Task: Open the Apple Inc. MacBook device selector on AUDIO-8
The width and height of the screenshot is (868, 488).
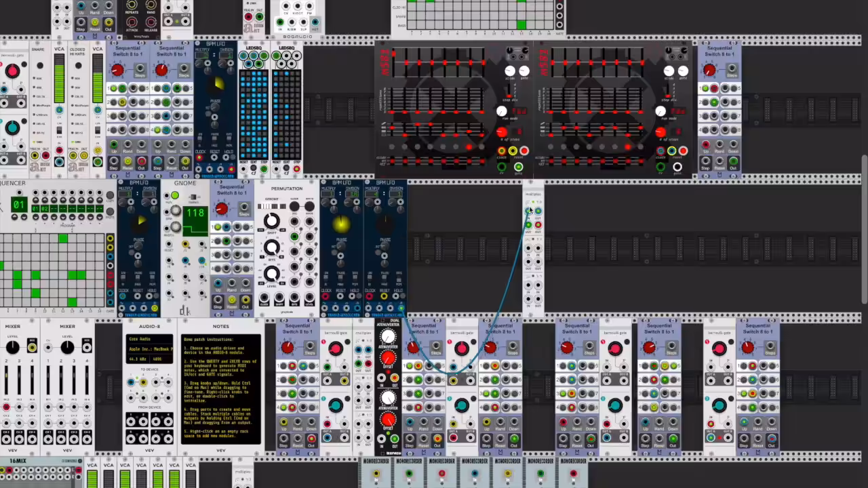Action: coord(150,348)
